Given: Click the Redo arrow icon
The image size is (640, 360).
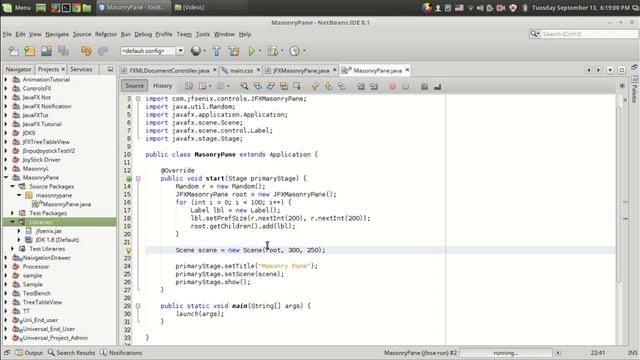Looking at the screenshot, I should coord(103,51).
